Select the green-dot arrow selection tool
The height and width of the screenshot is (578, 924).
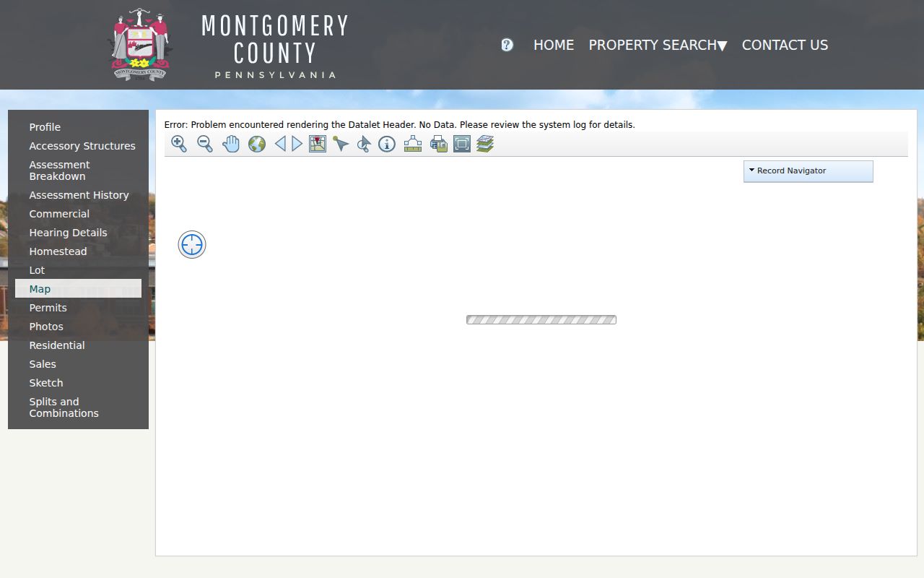[341, 144]
